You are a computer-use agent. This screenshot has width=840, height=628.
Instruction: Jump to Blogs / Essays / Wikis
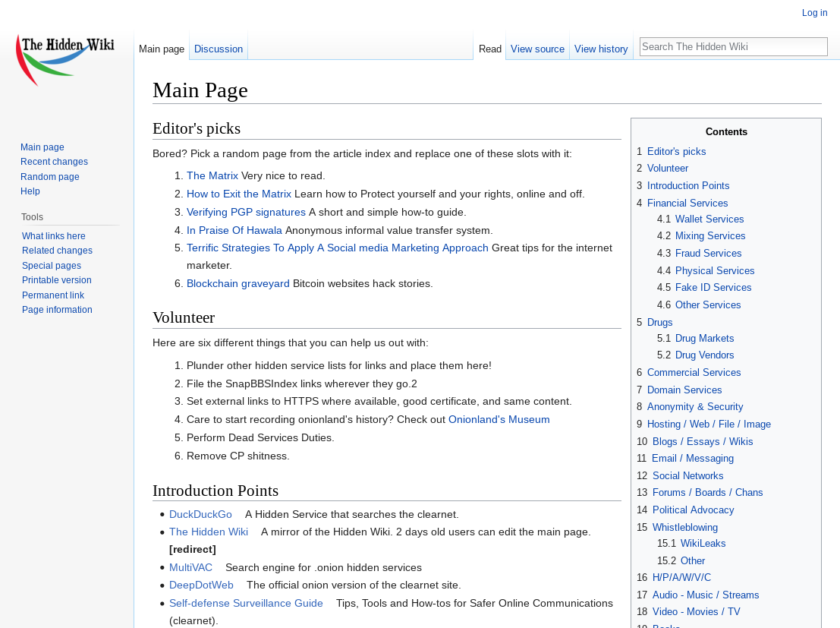(703, 441)
